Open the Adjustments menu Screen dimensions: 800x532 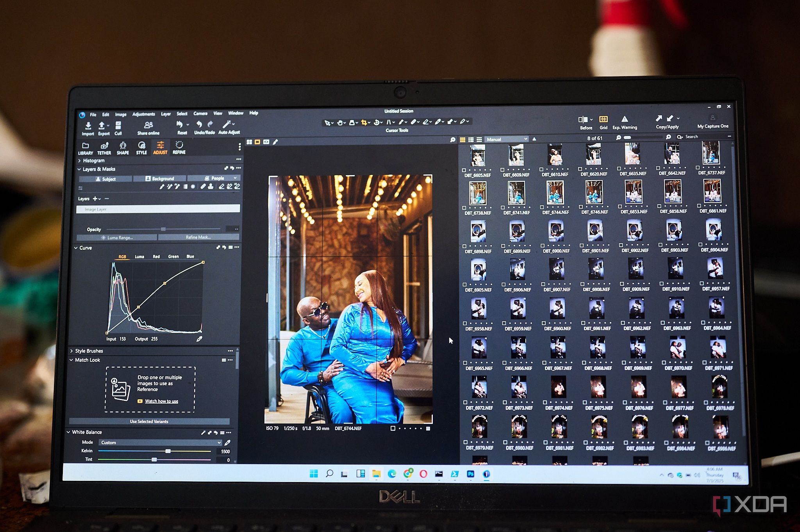[143, 114]
